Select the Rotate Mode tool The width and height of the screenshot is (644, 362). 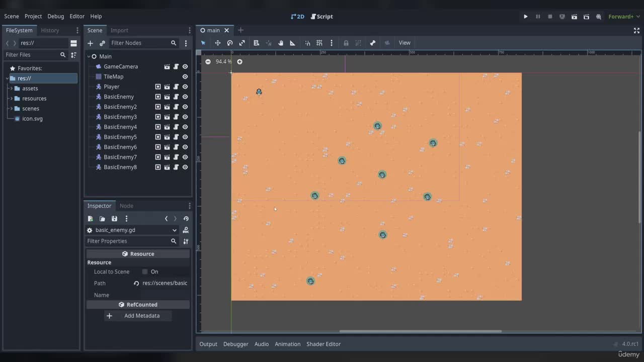pyautogui.click(x=230, y=43)
